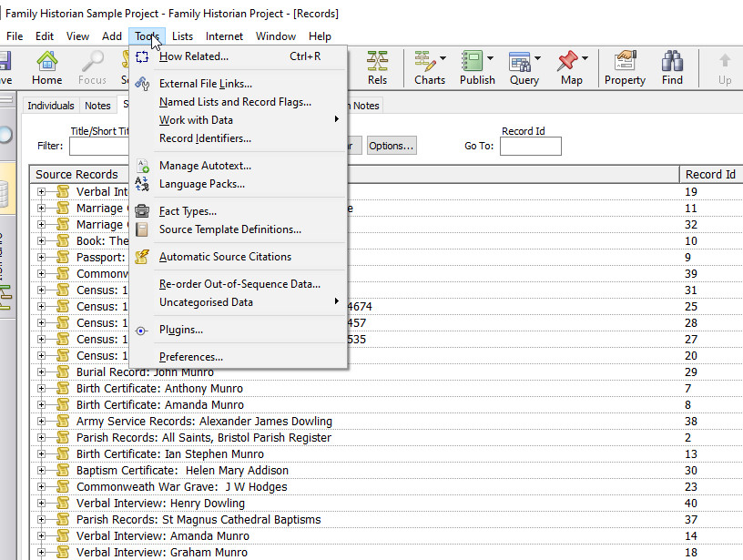Click the Options button

coord(392,146)
